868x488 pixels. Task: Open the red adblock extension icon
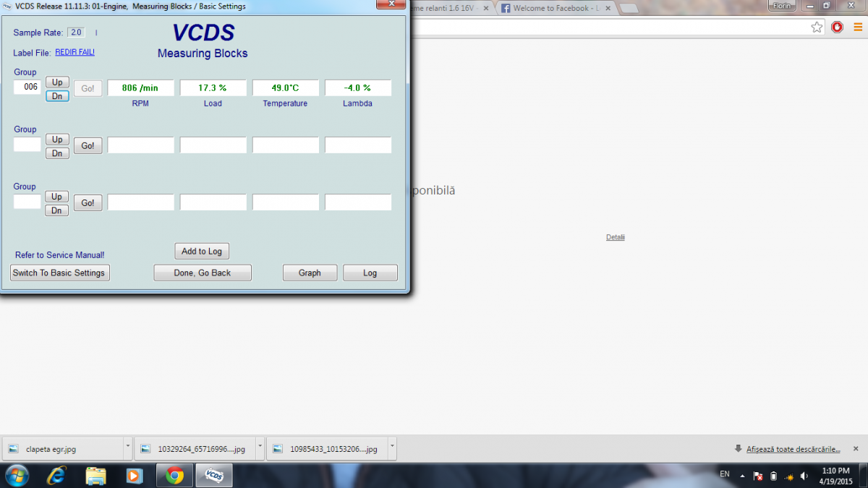(x=837, y=27)
